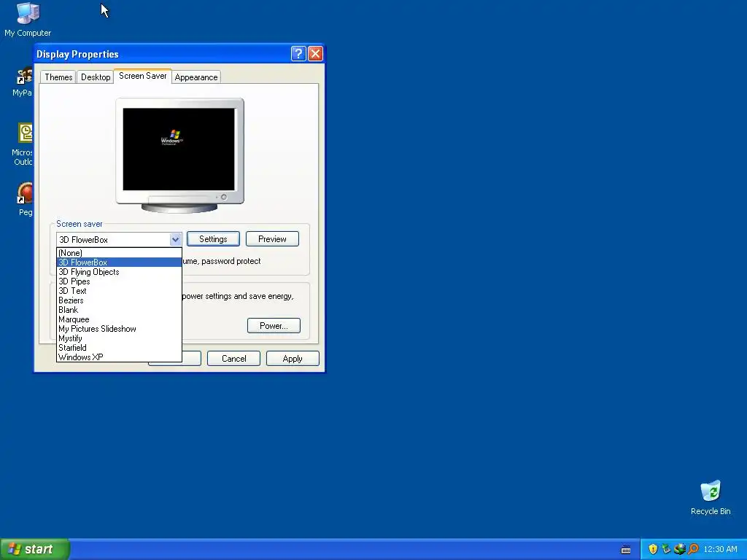Close the Display Properties dialog

tap(315, 54)
